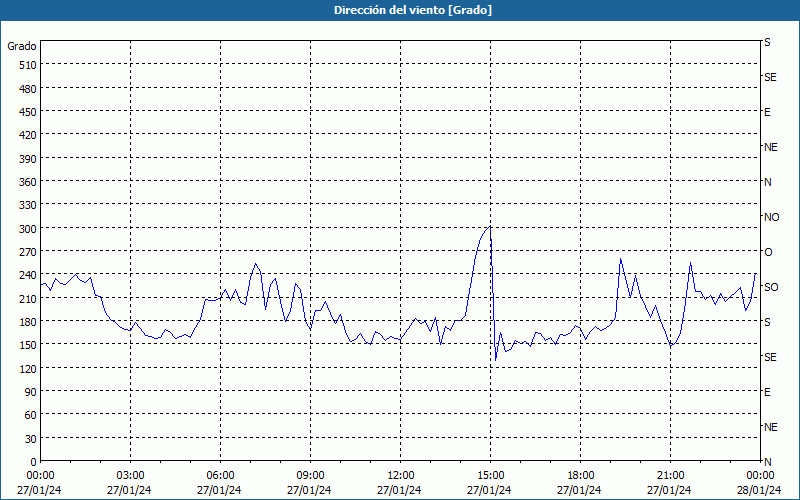Click the 180 y-axis value
800x500 pixels.
coord(28,322)
